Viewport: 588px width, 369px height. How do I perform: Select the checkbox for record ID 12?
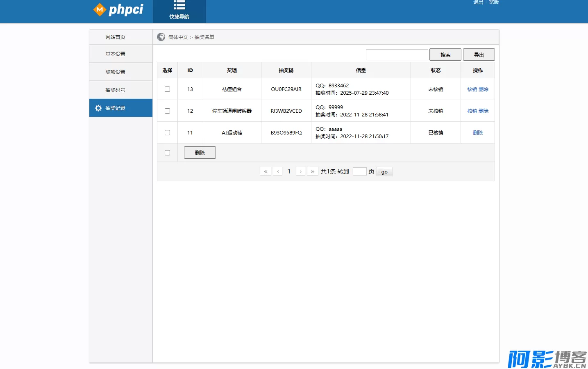click(x=167, y=111)
